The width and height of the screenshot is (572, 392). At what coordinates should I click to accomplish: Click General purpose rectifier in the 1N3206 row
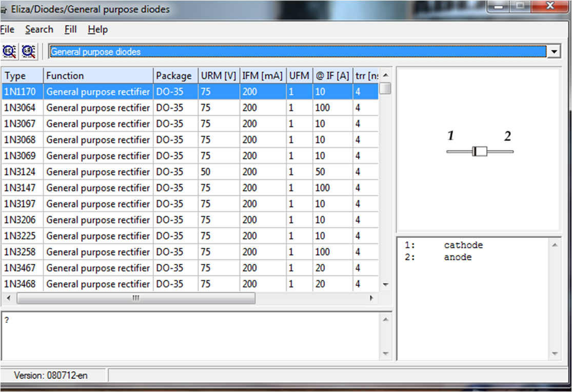[98, 220]
